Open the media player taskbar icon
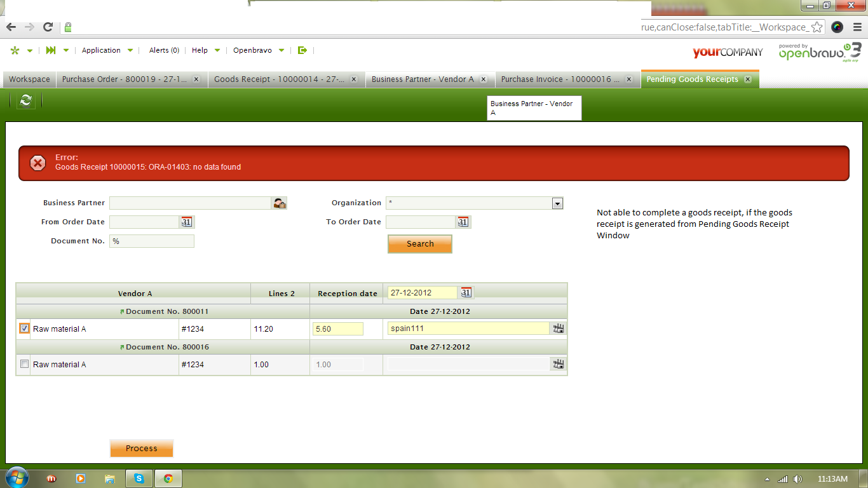Viewport: 868px width, 488px height. (x=81, y=478)
